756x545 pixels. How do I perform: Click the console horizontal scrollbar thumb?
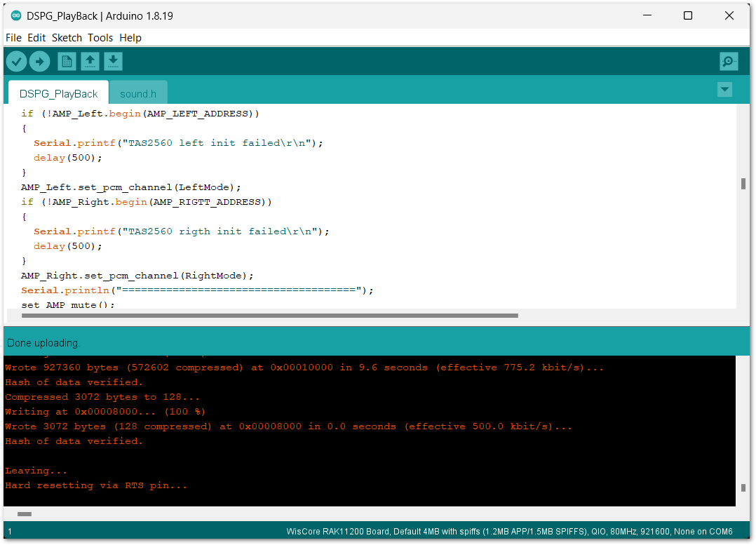tap(24, 514)
